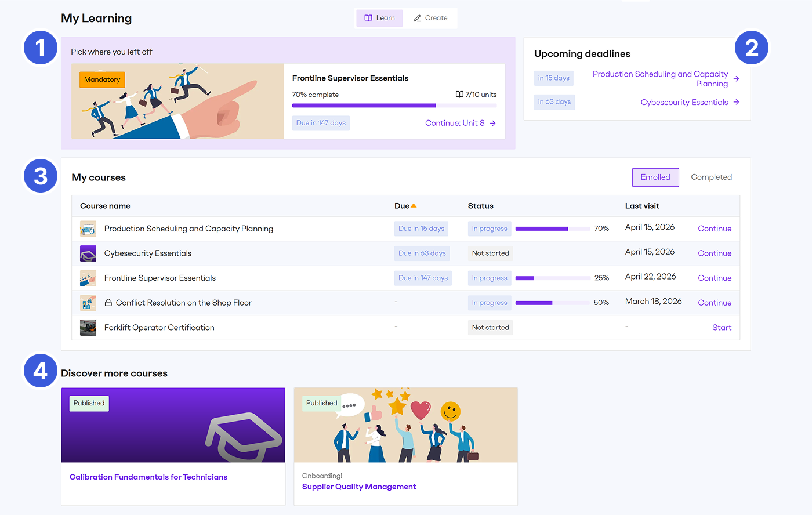The height and width of the screenshot is (515, 812).
Task: Select the Enrolled courses filter
Action: click(x=655, y=177)
